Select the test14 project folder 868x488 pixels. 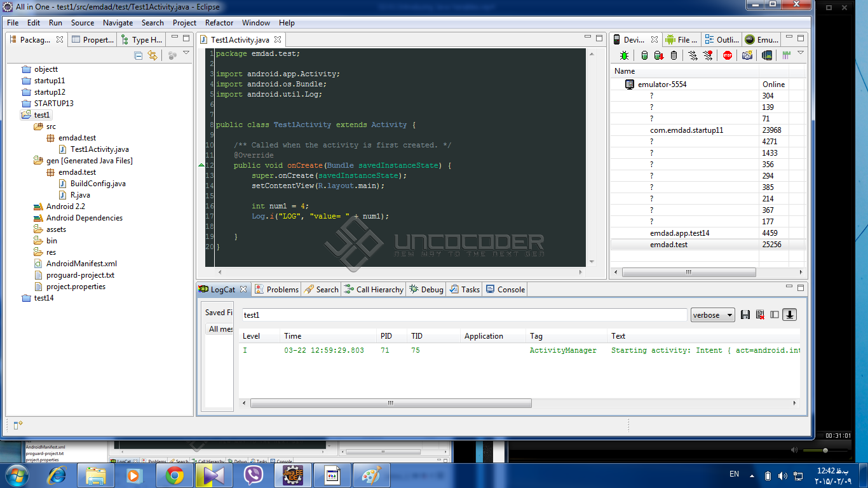point(37,298)
